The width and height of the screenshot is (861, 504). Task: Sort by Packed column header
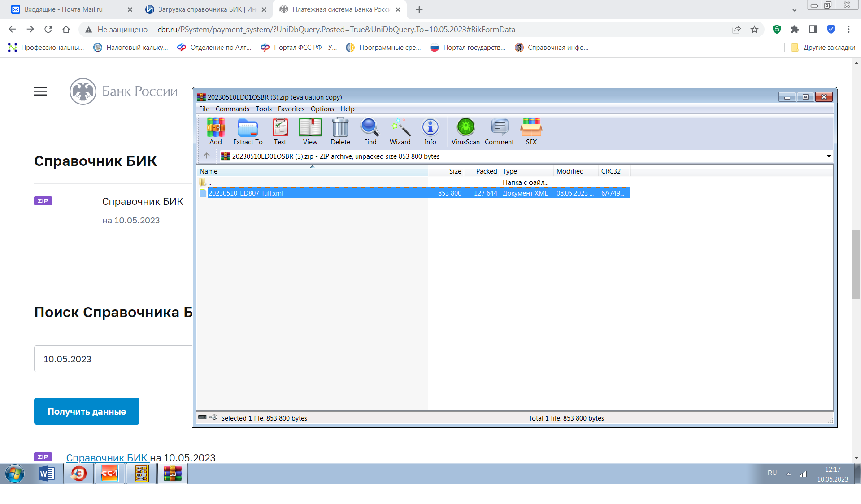(x=482, y=171)
